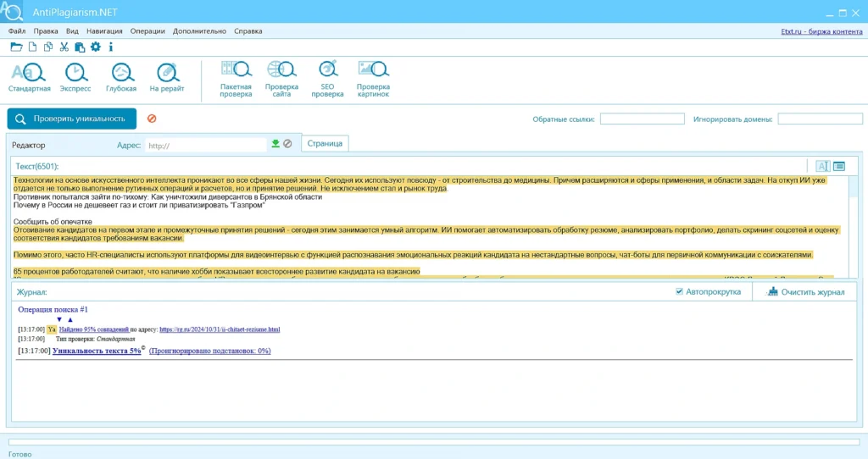
Task: Switch to the list view icon
Action: point(839,166)
